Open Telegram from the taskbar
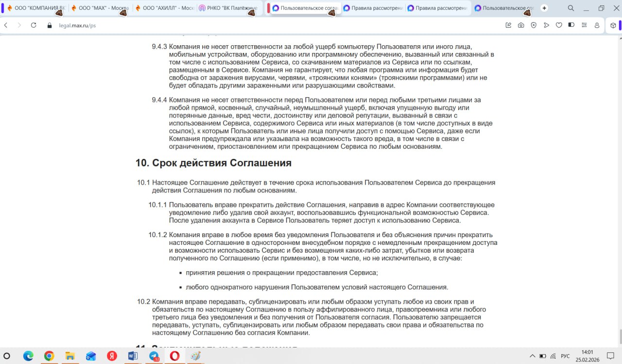This screenshot has width=622, height=364. point(154,356)
